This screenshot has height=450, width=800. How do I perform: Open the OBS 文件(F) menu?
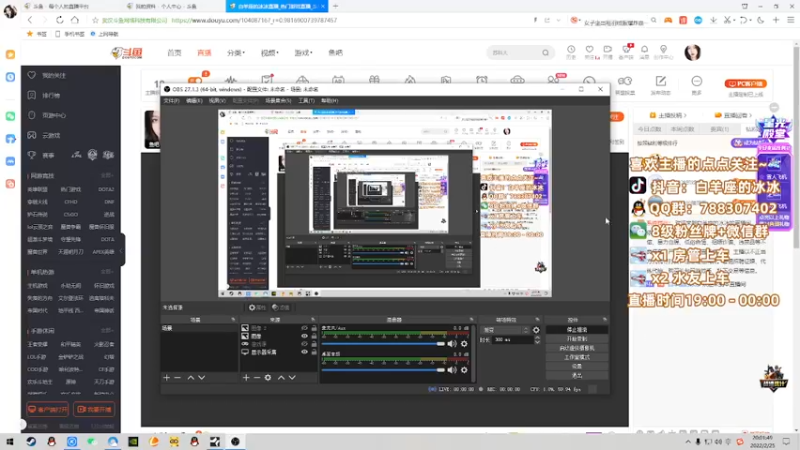171,101
